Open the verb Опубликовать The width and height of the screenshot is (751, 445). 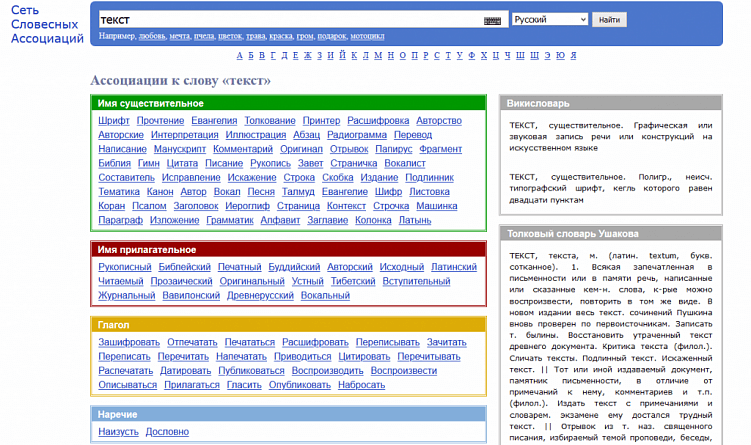point(300,385)
